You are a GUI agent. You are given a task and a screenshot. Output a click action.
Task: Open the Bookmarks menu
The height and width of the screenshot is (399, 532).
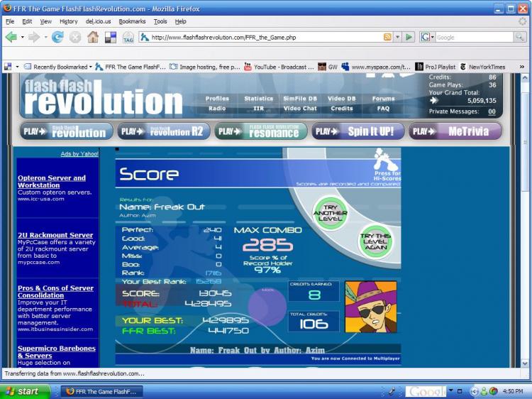pos(132,21)
